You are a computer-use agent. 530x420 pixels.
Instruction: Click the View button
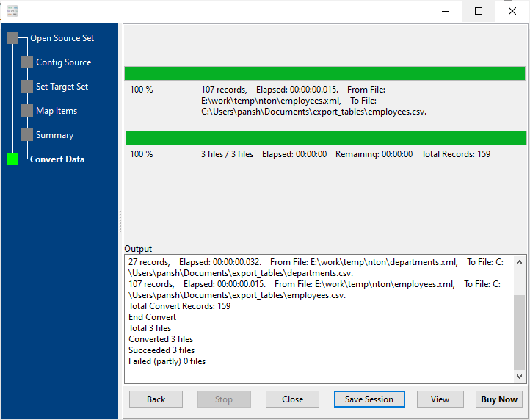440,399
